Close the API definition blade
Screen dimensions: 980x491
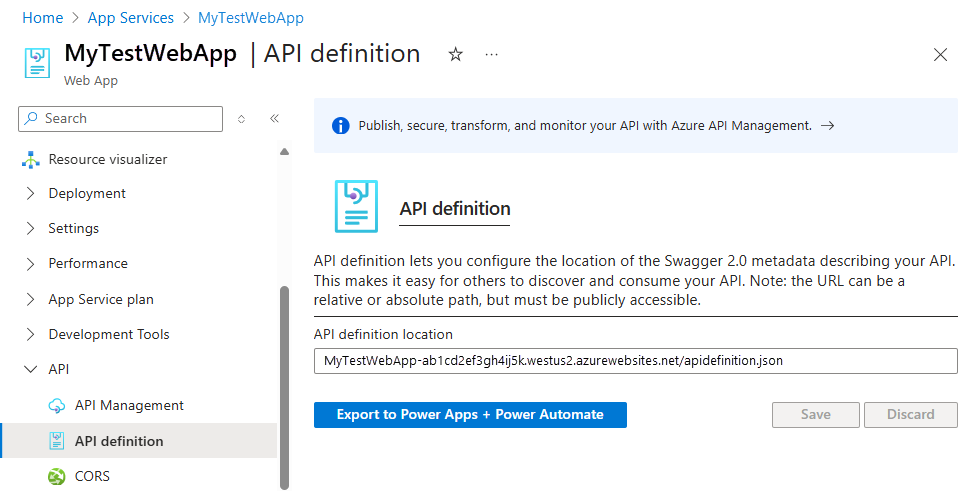[x=940, y=55]
